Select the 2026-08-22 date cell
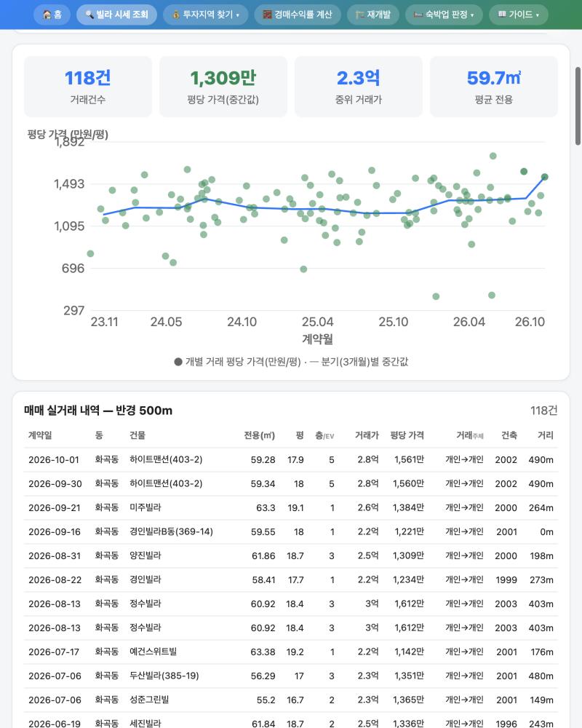The image size is (582, 728). pyautogui.click(x=55, y=580)
